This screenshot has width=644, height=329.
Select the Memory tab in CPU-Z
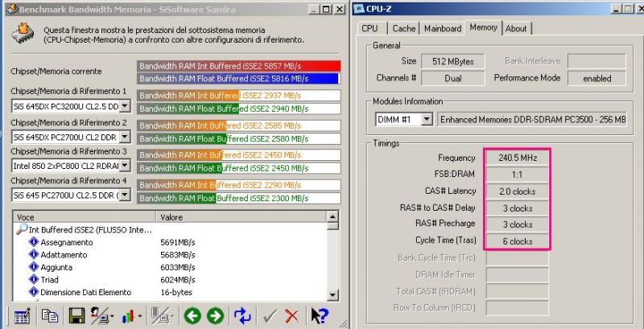(484, 27)
